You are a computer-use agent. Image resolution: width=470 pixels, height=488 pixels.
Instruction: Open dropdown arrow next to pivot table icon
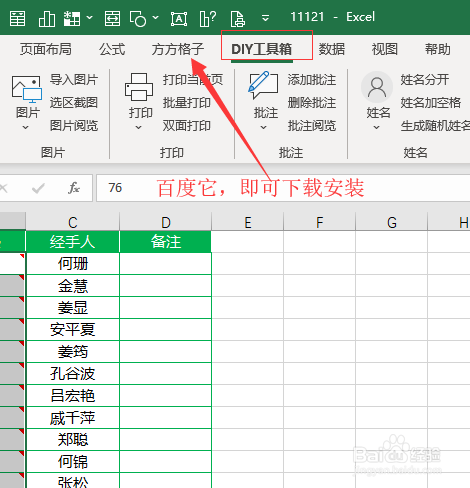pyautogui.click(x=89, y=17)
